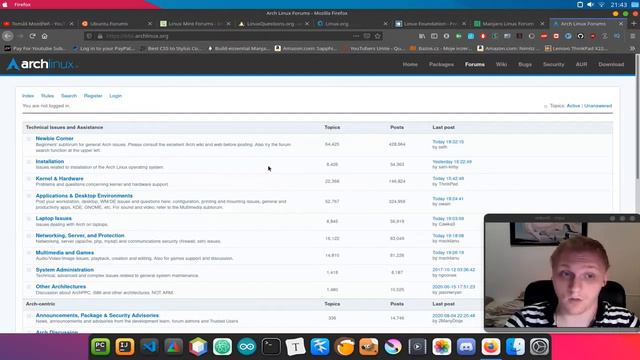Click the Login link
640x360 pixels.
[x=116, y=96]
